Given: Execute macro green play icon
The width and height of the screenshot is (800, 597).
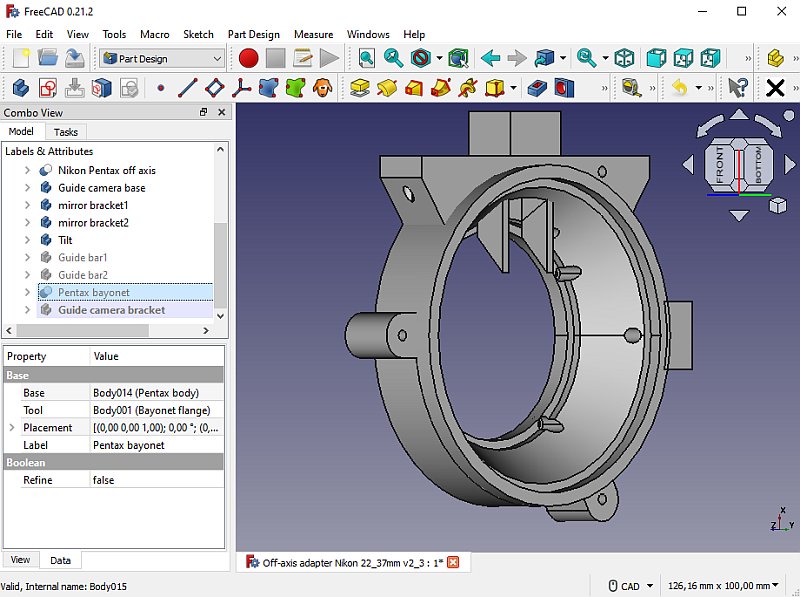Looking at the screenshot, I should [329, 58].
